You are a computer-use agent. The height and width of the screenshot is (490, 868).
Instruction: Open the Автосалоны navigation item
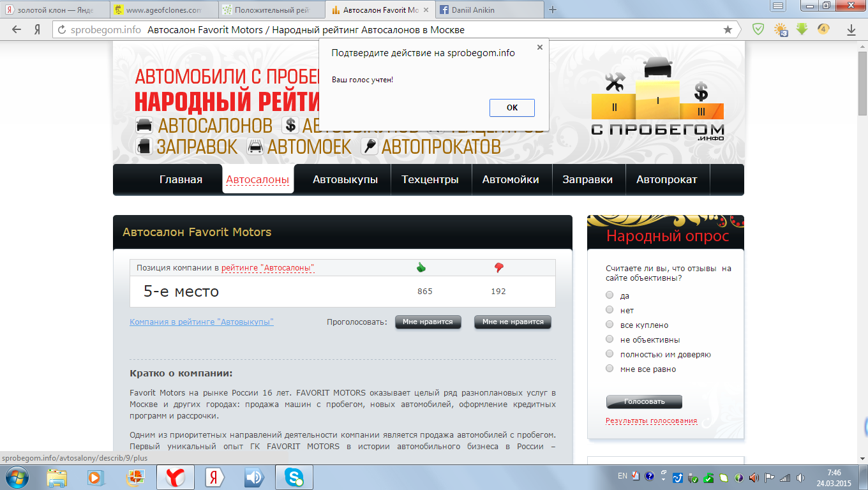coord(258,179)
